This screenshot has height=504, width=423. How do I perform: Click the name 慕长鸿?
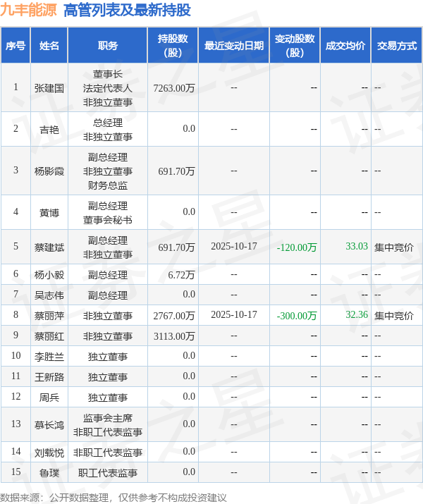coord(49,425)
